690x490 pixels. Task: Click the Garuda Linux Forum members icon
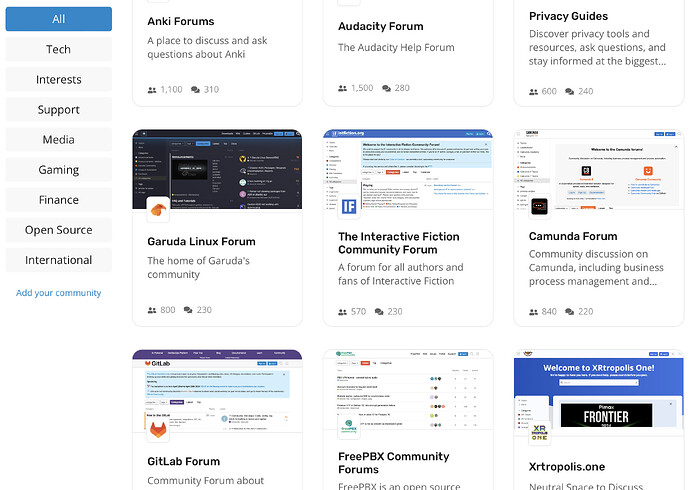152,311
